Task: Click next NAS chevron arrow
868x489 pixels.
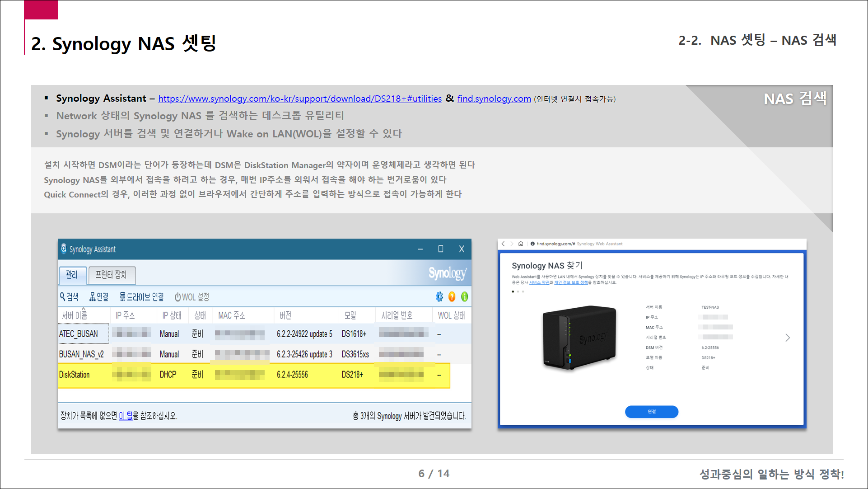Action: [788, 338]
